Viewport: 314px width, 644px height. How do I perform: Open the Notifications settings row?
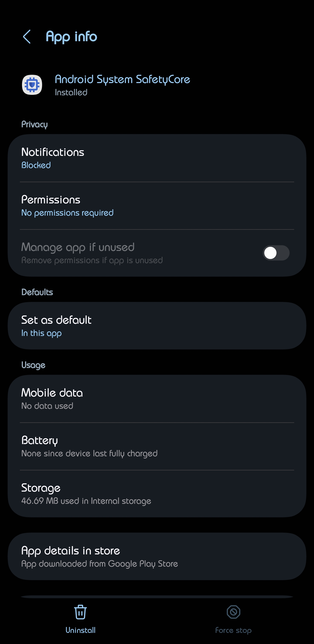click(157, 158)
